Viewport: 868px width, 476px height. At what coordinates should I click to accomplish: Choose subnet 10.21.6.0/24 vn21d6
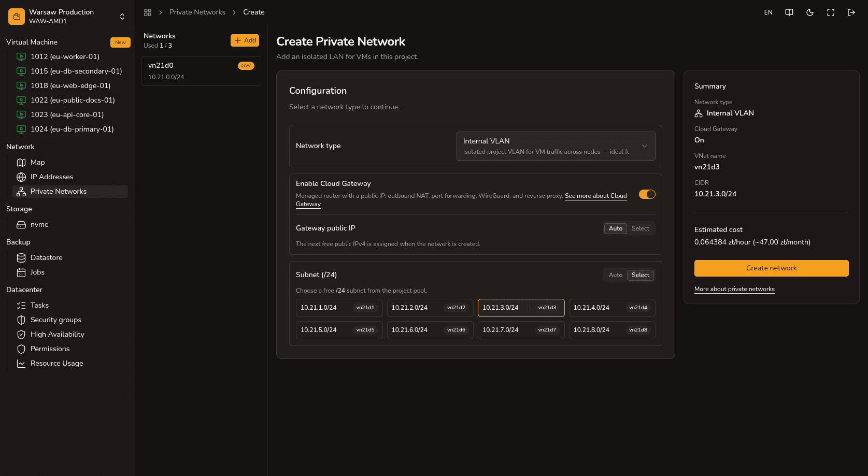coord(430,330)
